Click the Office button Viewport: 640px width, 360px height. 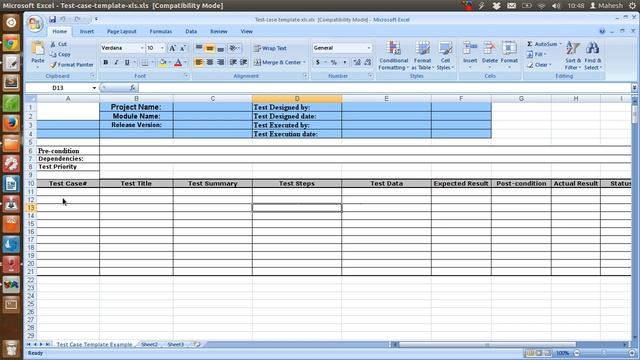[x=35, y=24]
